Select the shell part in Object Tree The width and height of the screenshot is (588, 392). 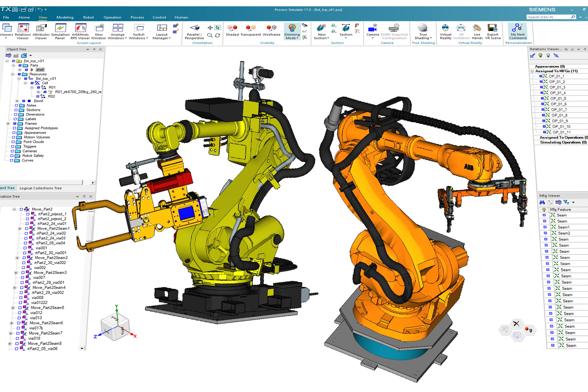[x=40, y=70]
